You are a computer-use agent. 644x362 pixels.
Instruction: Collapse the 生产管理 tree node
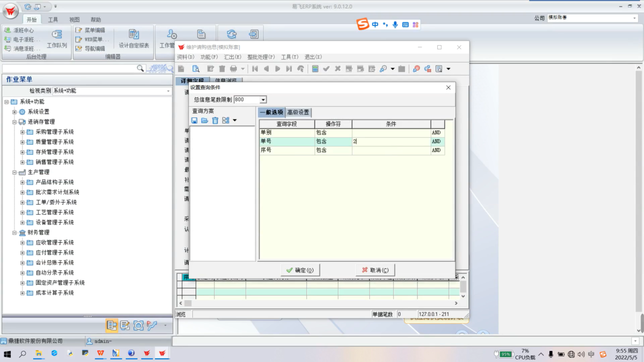click(x=15, y=172)
